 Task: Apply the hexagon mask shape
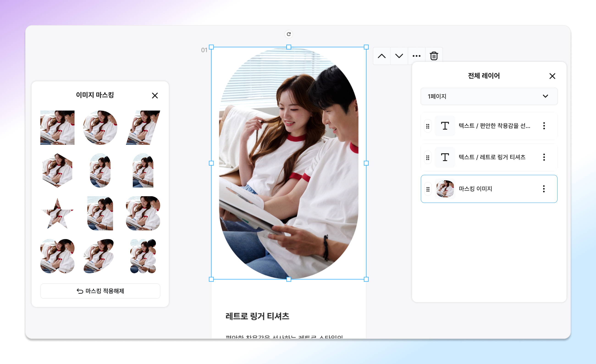[x=57, y=171]
